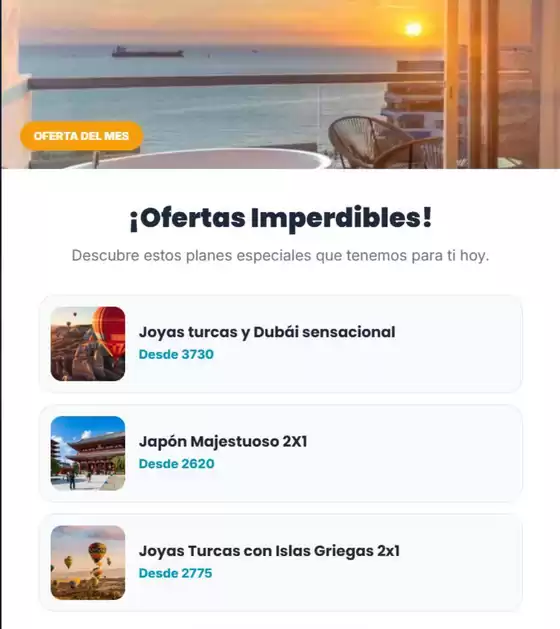The image size is (560, 629).
Task: Select Joyas Turcas con Islas Griegas 2x1
Action: [269, 551]
